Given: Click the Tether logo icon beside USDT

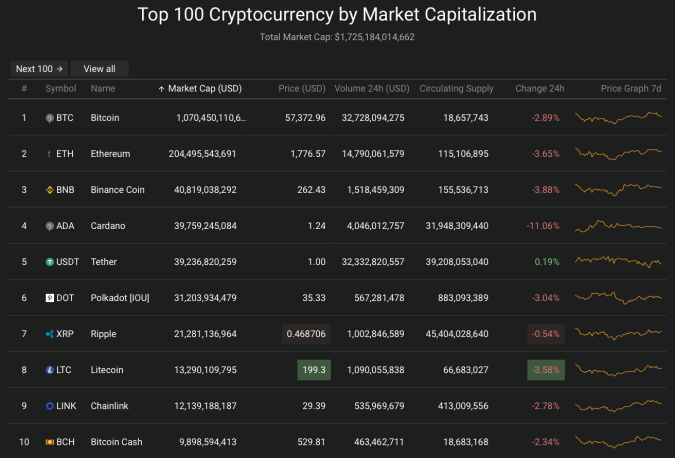Looking at the screenshot, I should pyautogui.click(x=50, y=262).
